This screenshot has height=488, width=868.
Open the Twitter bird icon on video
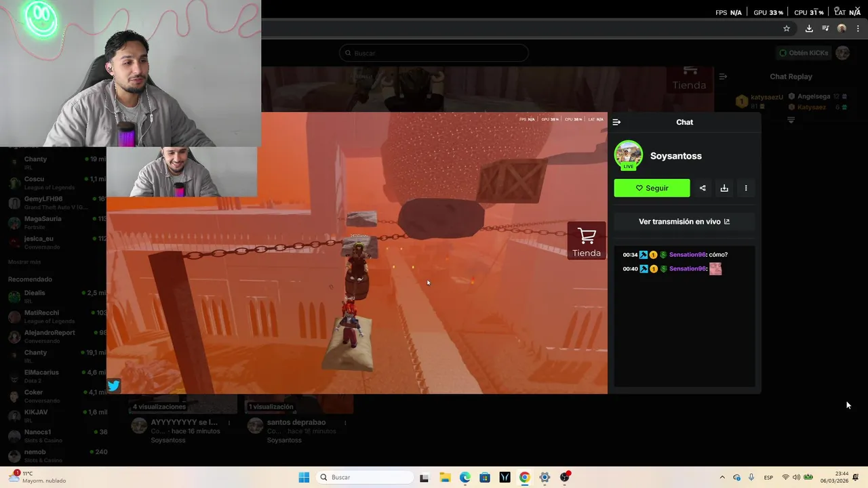[113, 385]
